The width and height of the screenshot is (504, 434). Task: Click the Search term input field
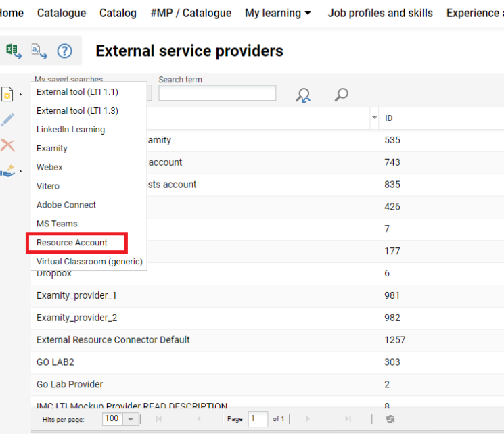217,93
